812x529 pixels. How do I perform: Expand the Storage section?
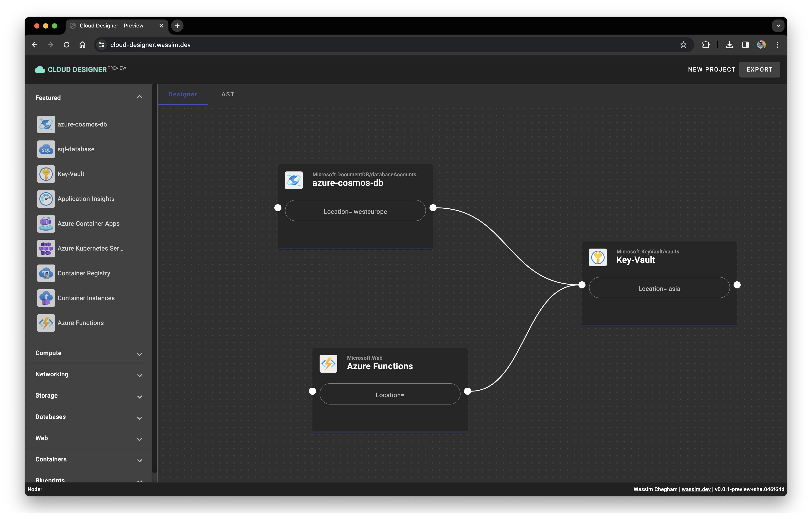[x=140, y=397]
